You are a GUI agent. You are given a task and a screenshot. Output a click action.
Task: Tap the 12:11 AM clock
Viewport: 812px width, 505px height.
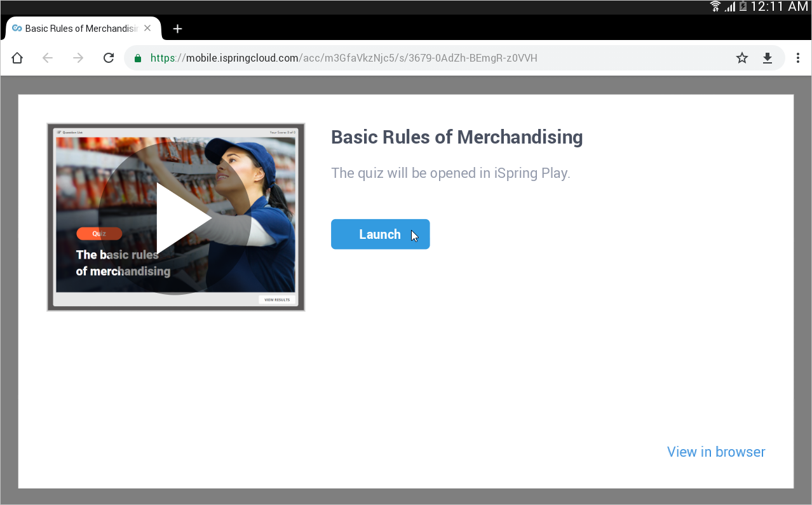[x=779, y=6]
